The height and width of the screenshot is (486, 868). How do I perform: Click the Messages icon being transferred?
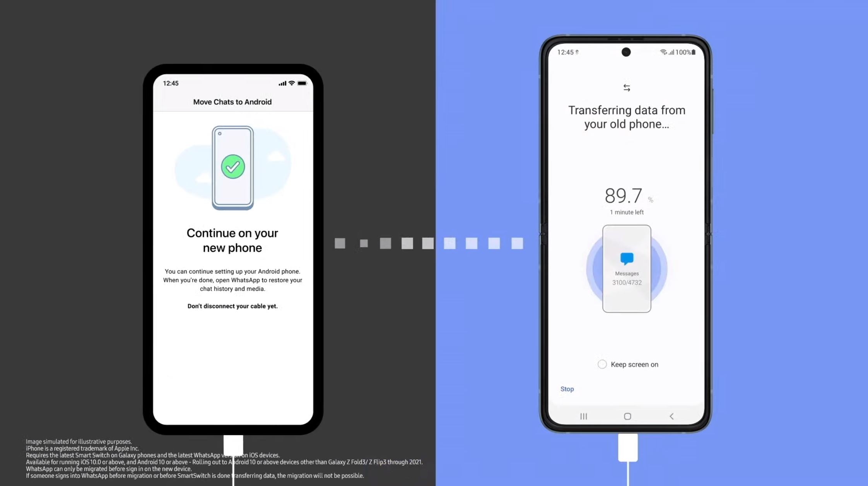click(627, 259)
